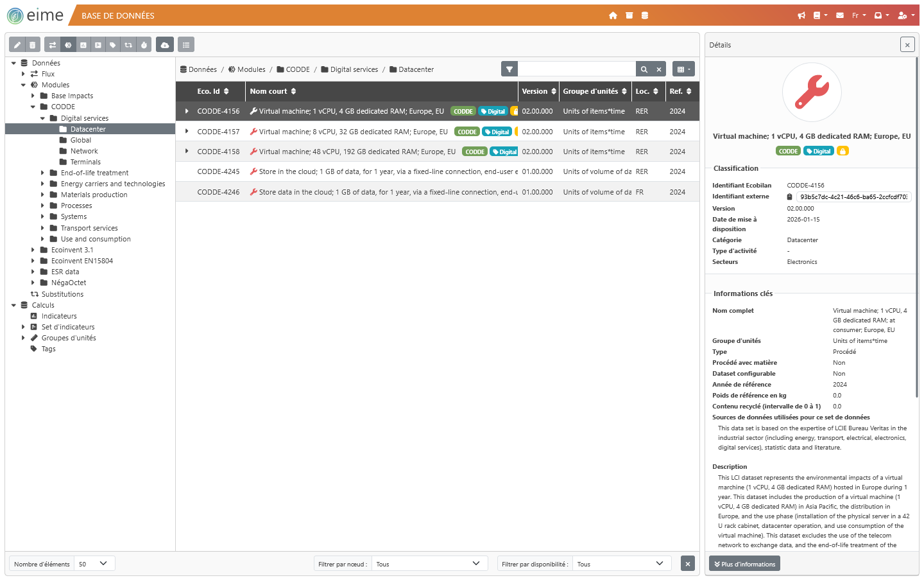Click the tag icon in toolbar
The height and width of the screenshot is (578, 924).
click(113, 45)
